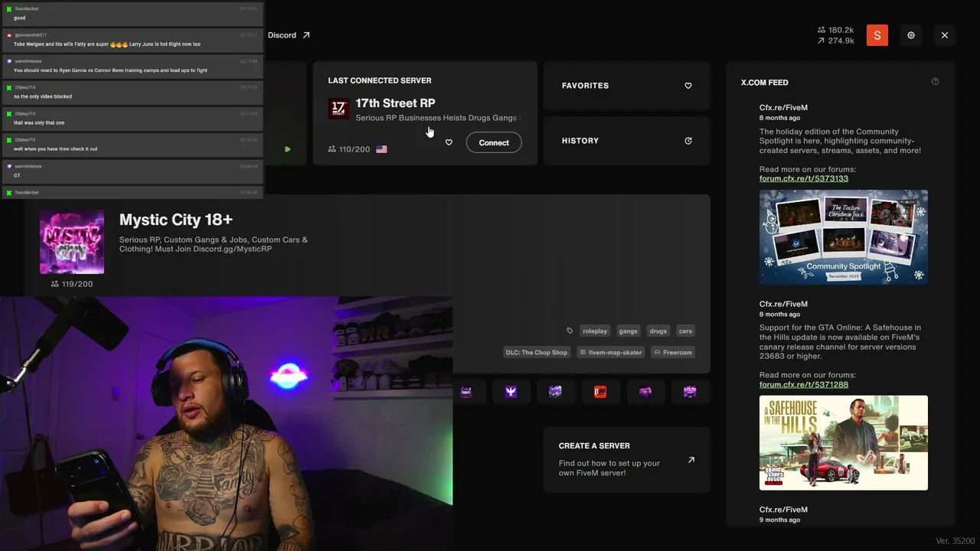Click the players icon next to 180.2k
Viewport: 980px width, 551px height.
tap(822, 30)
